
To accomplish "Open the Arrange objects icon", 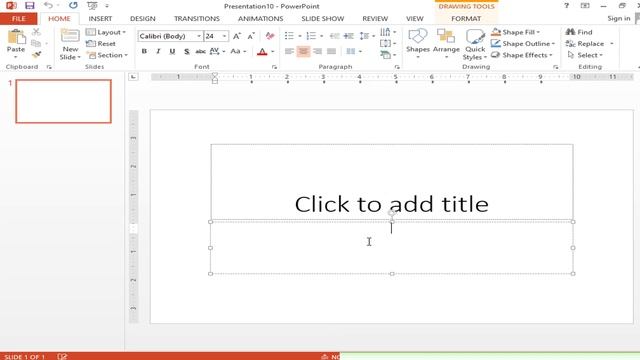I will point(446,36).
